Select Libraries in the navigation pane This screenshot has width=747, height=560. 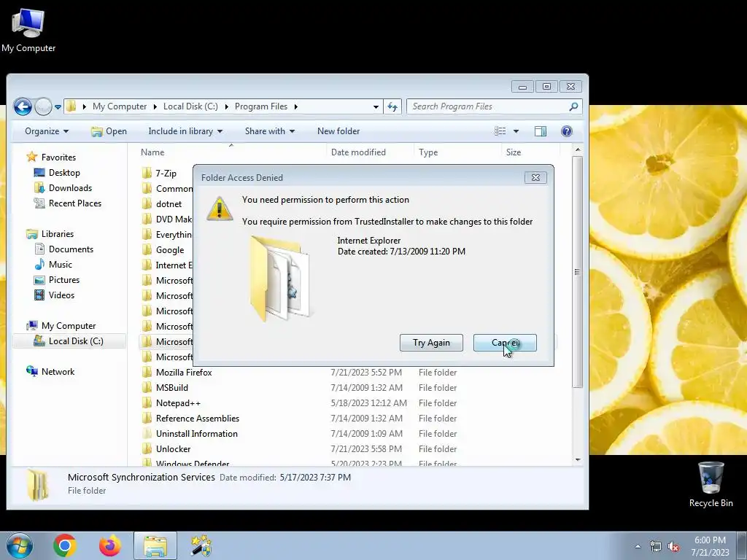click(x=50, y=234)
